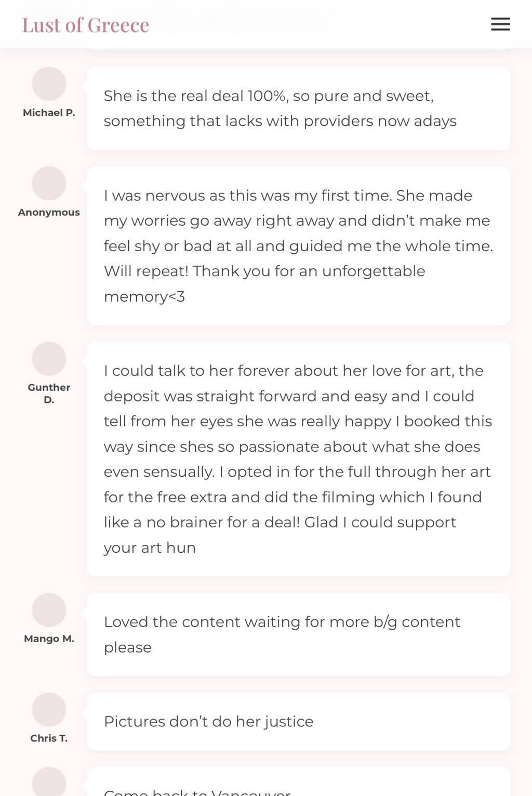Image resolution: width=532 pixels, height=796 pixels.
Task: Click the review about her love for art
Action: pyautogui.click(x=298, y=459)
